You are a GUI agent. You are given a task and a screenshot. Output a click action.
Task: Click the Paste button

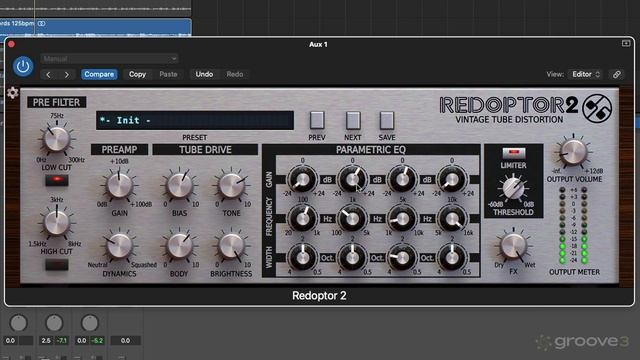point(168,74)
